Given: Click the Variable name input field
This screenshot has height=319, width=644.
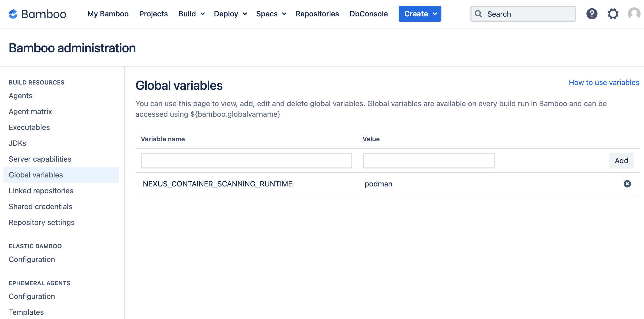Looking at the screenshot, I should point(246,160).
